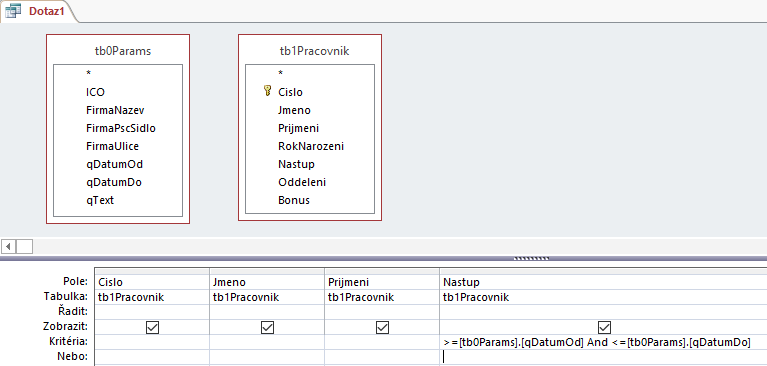The width and height of the screenshot is (767, 366).
Task: Select RokNarozeni field in tb1Pracovnik
Action: click(x=311, y=146)
